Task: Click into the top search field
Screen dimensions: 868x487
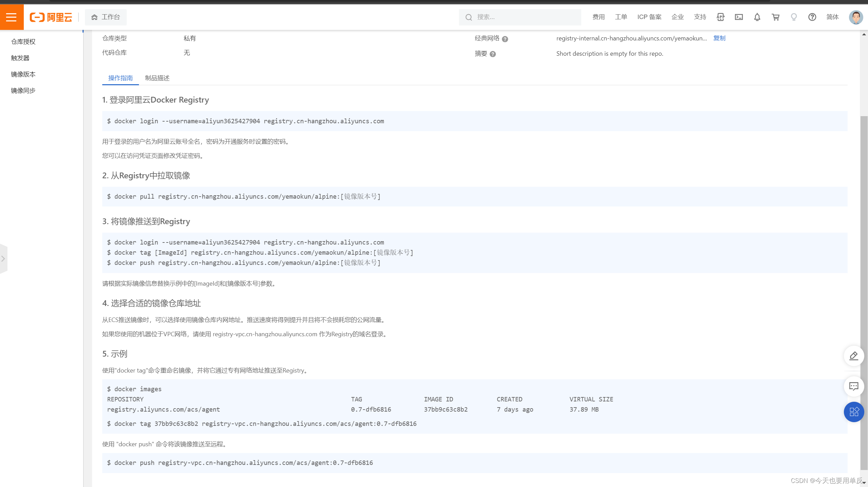Action: [x=519, y=17]
